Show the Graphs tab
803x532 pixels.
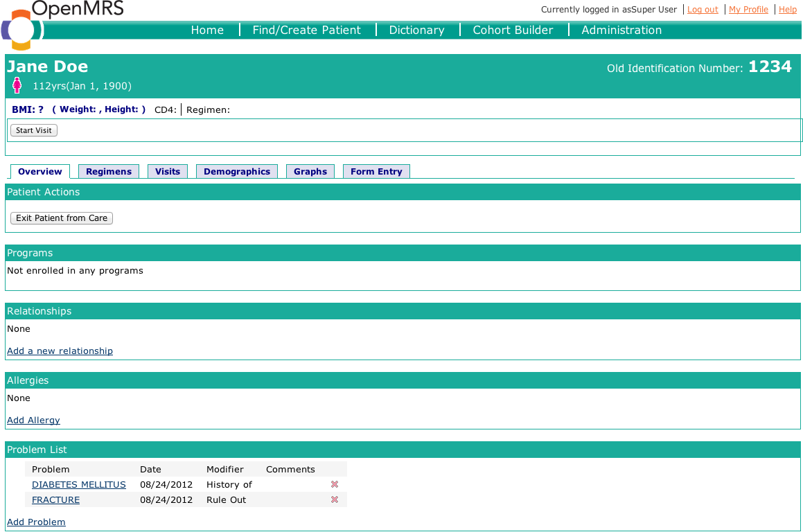pyautogui.click(x=310, y=172)
